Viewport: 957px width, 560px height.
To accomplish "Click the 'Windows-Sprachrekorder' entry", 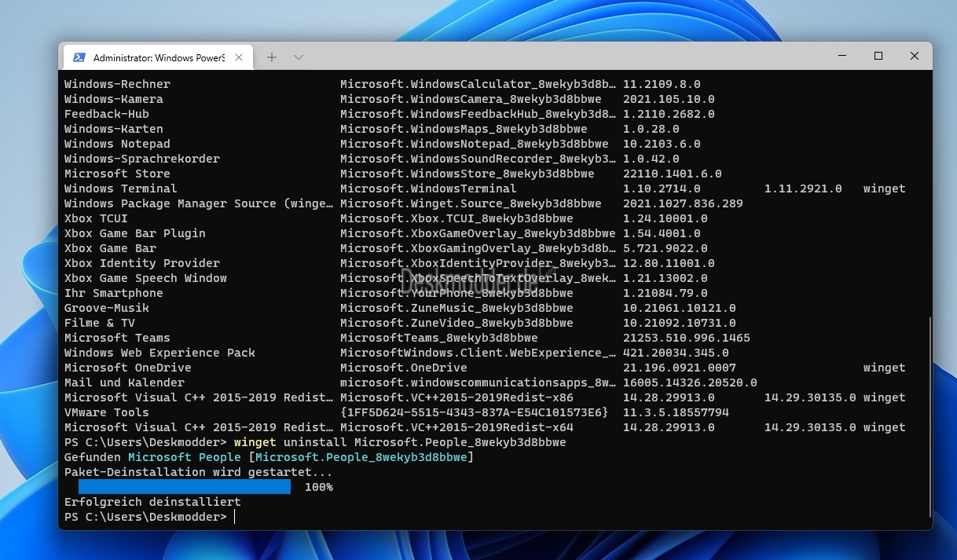I will coord(142,159).
